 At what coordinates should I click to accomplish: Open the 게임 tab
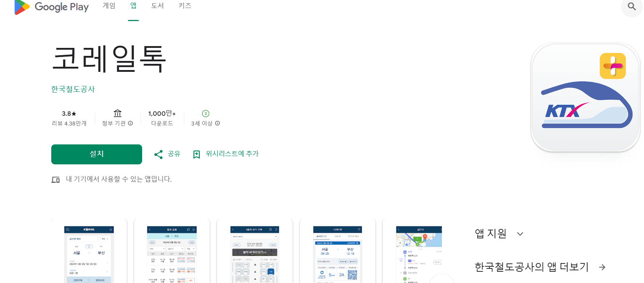pos(109,6)
